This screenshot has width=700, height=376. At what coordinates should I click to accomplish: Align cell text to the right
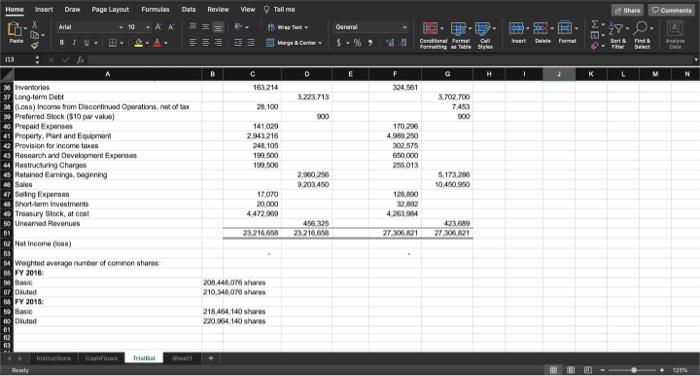(218, 42)
